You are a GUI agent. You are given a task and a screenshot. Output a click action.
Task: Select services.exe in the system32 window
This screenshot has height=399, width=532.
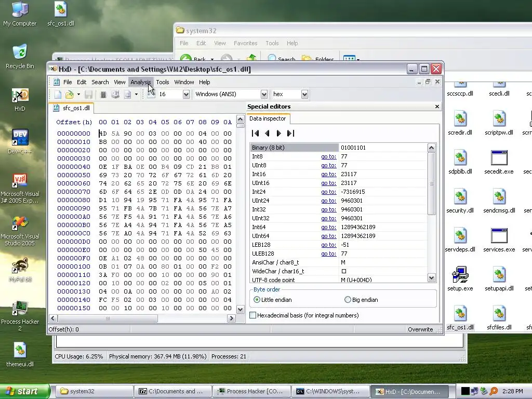click(499, 240)
